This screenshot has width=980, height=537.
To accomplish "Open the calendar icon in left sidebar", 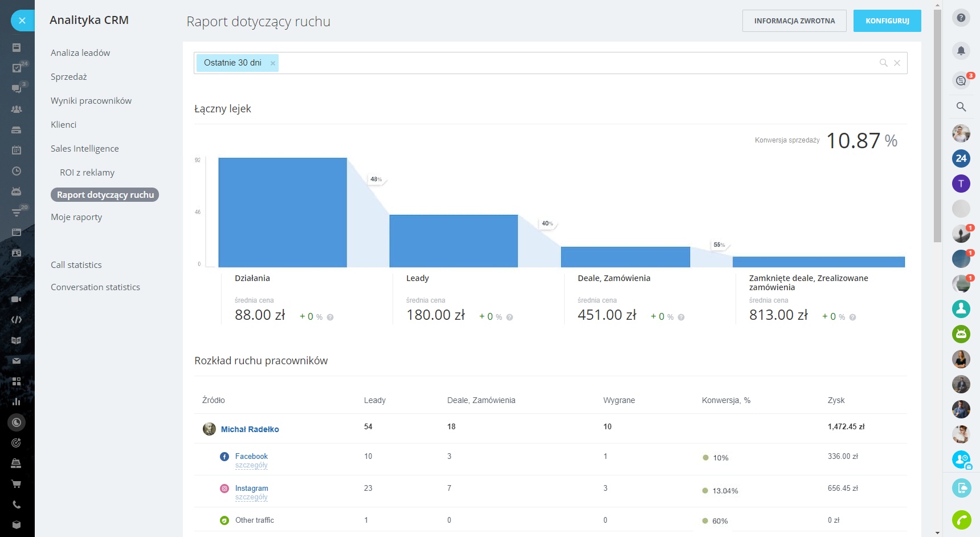I will (17, 150).
